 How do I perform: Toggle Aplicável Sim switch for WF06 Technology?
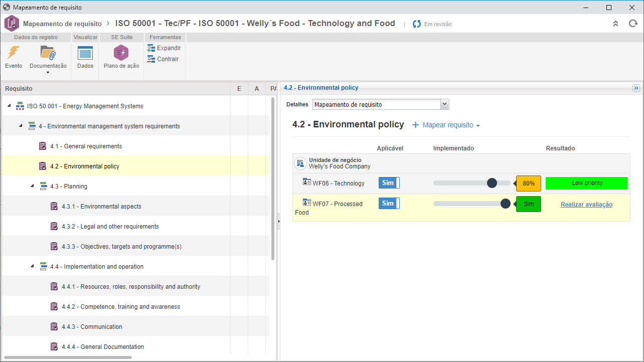[x=389, y=183]
